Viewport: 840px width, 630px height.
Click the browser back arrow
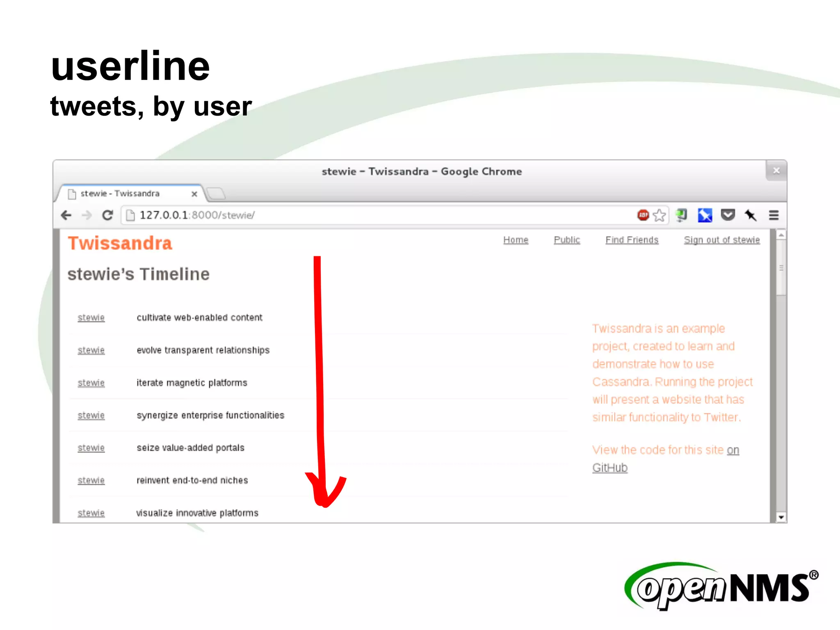click(x=66, y=215)
